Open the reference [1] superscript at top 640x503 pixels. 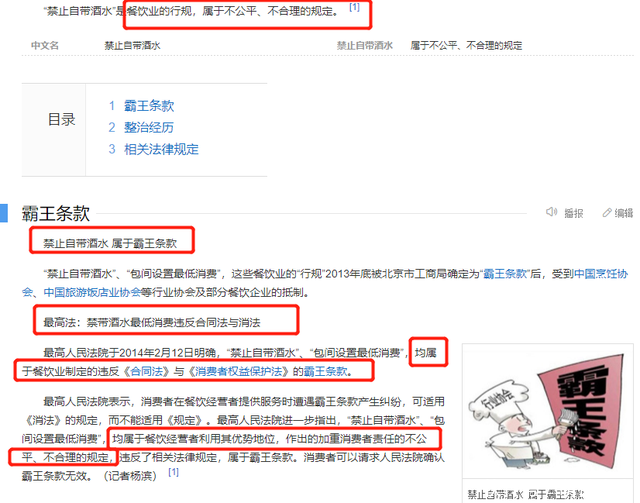click(354, 7)
